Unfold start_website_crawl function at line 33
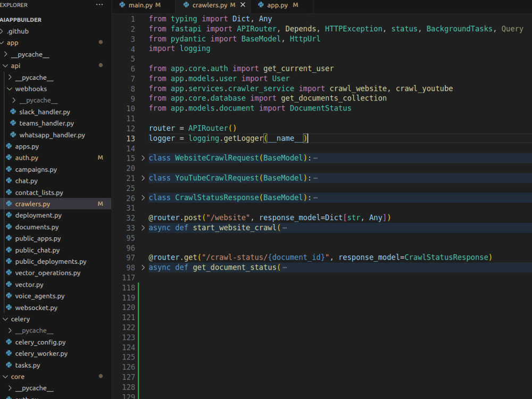This screenshot has height=399, width=532. (x=143, y=228)
